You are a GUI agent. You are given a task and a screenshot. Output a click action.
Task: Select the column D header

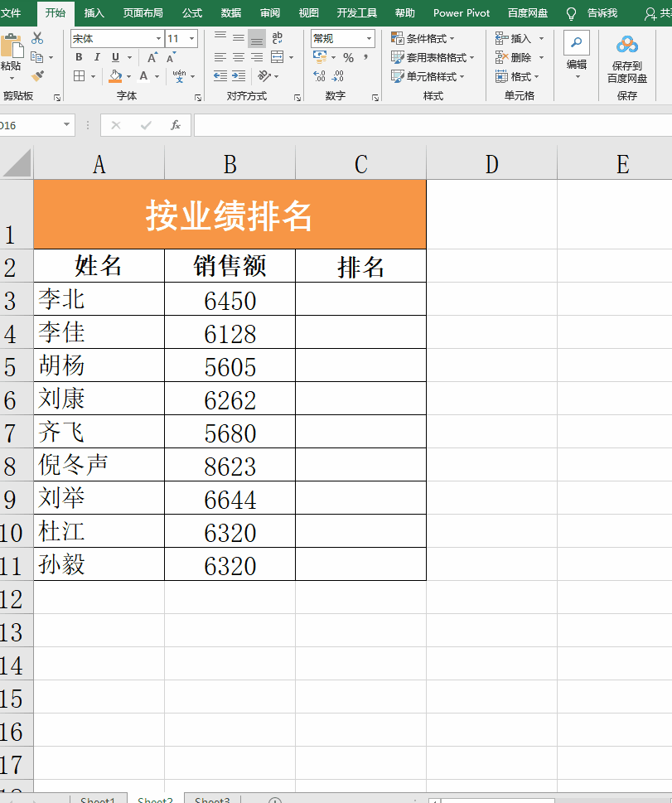point(491,164)
